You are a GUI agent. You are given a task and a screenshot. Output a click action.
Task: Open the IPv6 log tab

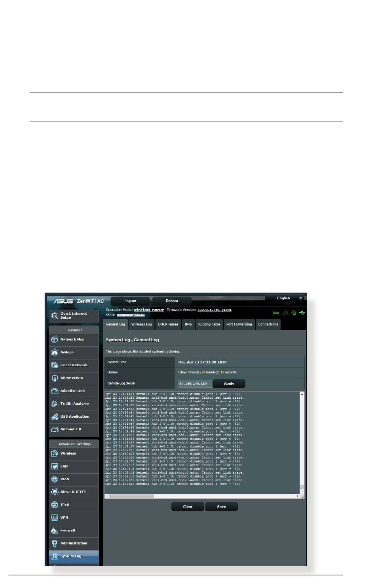tap(188, 324)
